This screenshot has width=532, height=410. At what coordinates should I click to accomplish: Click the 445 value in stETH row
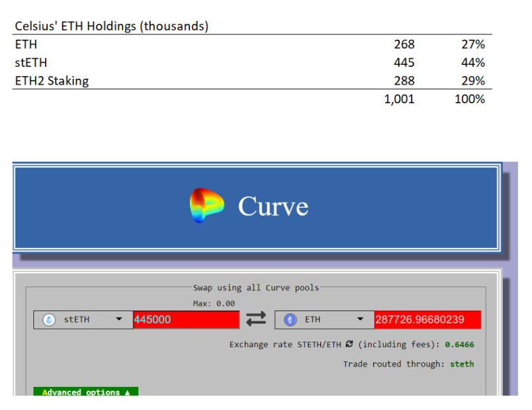coord(404,63)
